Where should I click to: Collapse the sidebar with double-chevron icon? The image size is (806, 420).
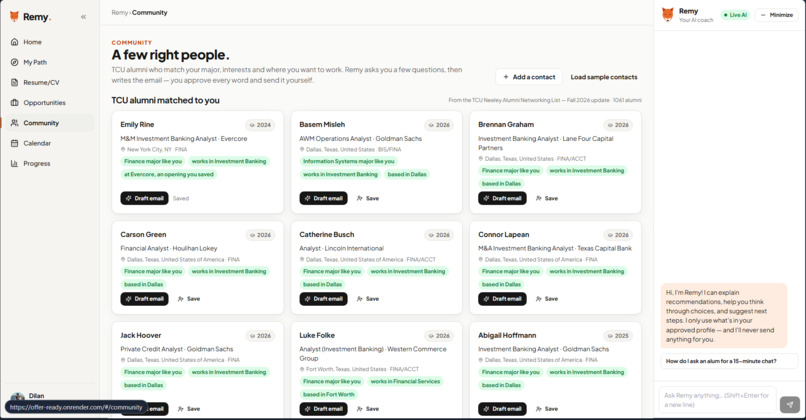(83, 17)
